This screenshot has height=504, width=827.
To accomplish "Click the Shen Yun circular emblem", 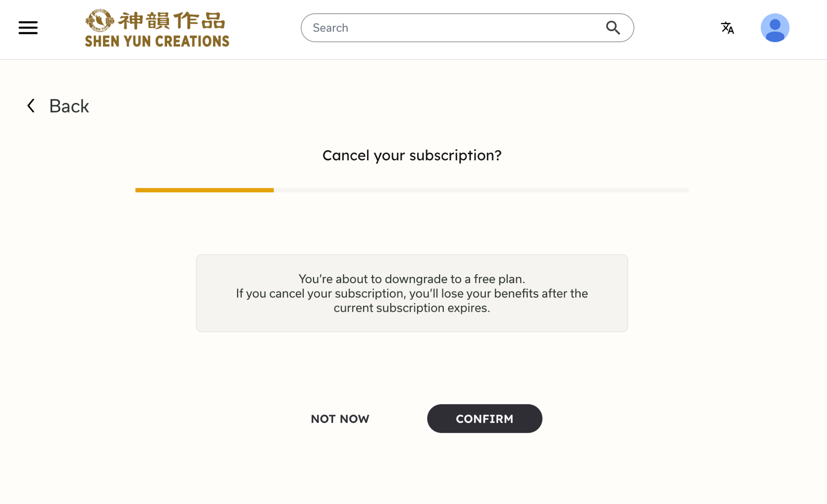I will tap(99, 21).
